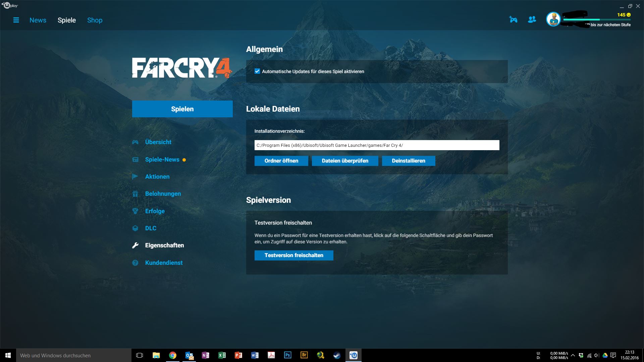Screen dimensions: 644x362
Task: Expand hidden system tray icons arrow
Action: point(573,355)
